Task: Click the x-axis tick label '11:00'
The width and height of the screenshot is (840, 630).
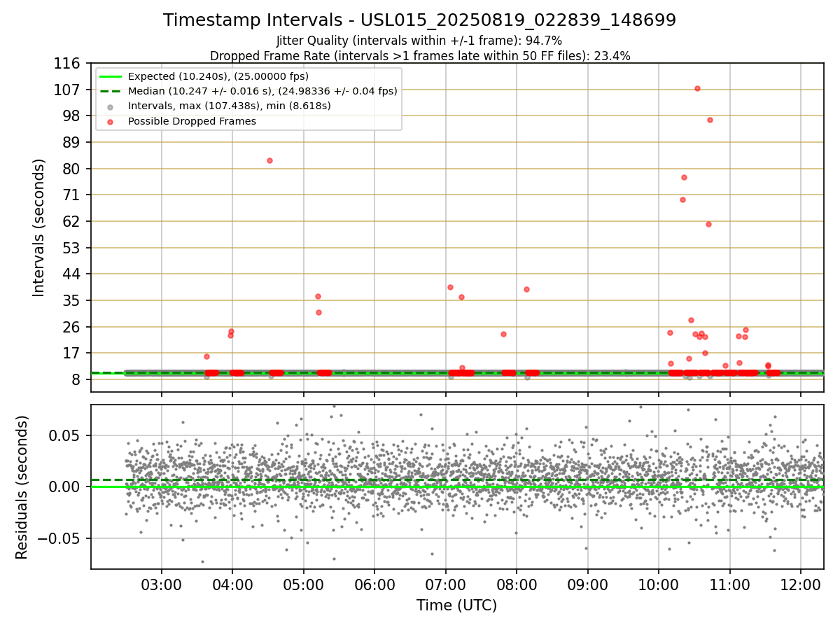Action: pos(730,584)
